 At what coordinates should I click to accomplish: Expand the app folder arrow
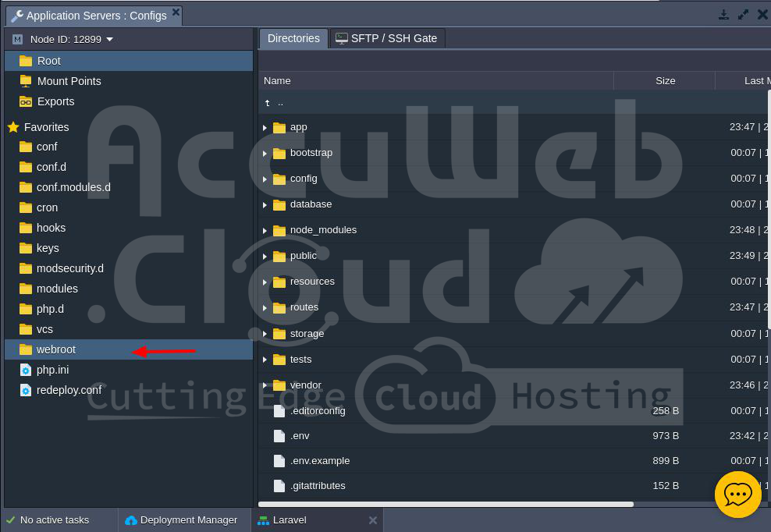click(x=265, y=127)
